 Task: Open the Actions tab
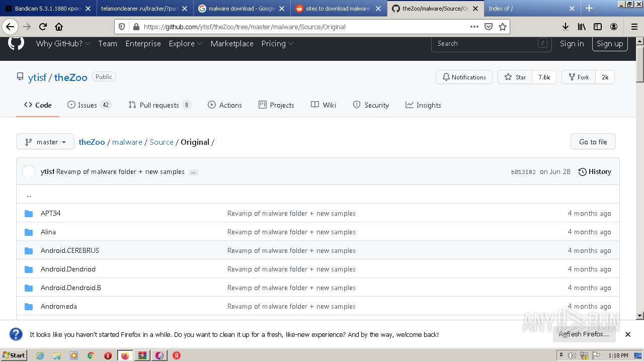click(225, 105)
